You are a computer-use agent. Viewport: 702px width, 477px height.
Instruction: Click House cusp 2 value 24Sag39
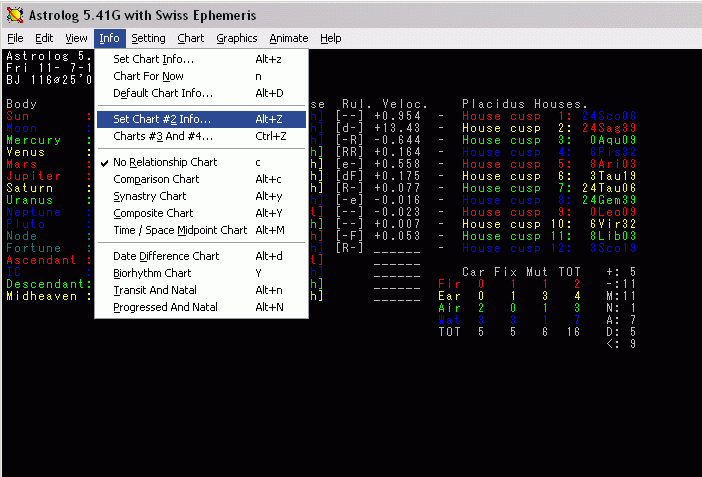[609, 128]
